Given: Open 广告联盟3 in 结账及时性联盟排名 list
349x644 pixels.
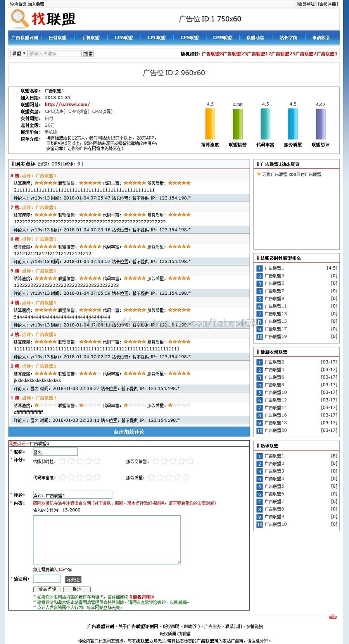Looking at the screenshot, I should point(274,276).
